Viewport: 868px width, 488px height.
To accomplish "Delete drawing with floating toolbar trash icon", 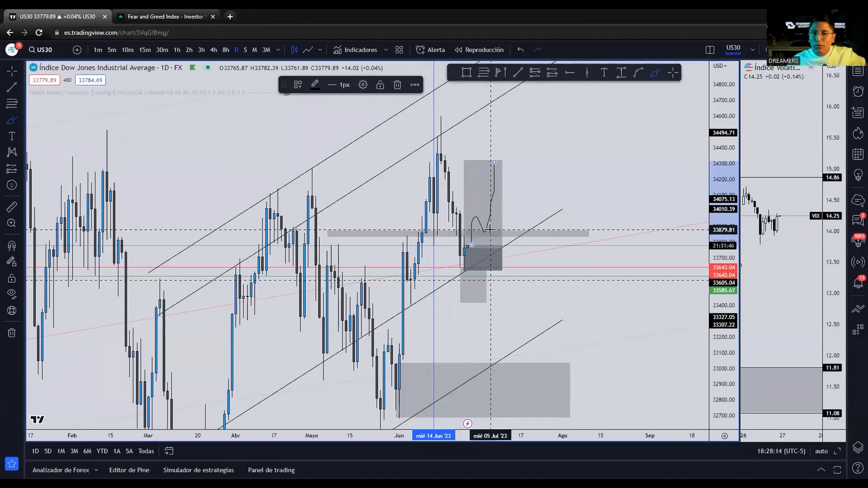I will [x=397, y=85].
